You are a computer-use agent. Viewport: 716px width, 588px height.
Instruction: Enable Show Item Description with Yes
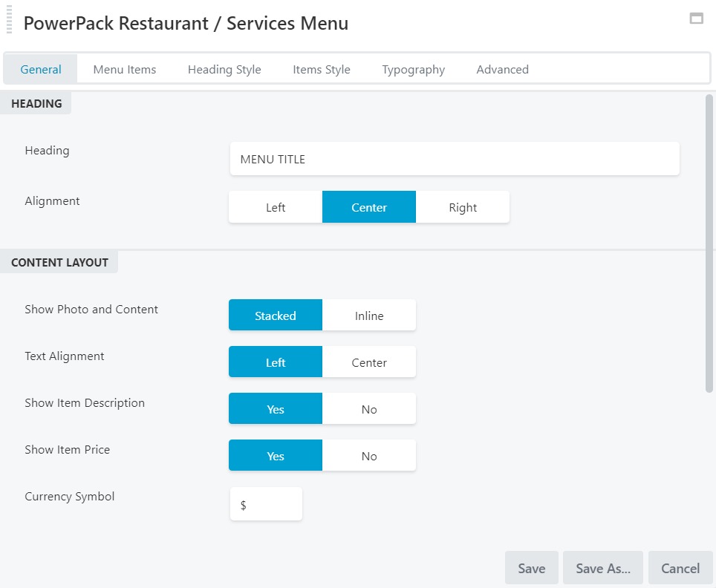click(x=276, y=409)
